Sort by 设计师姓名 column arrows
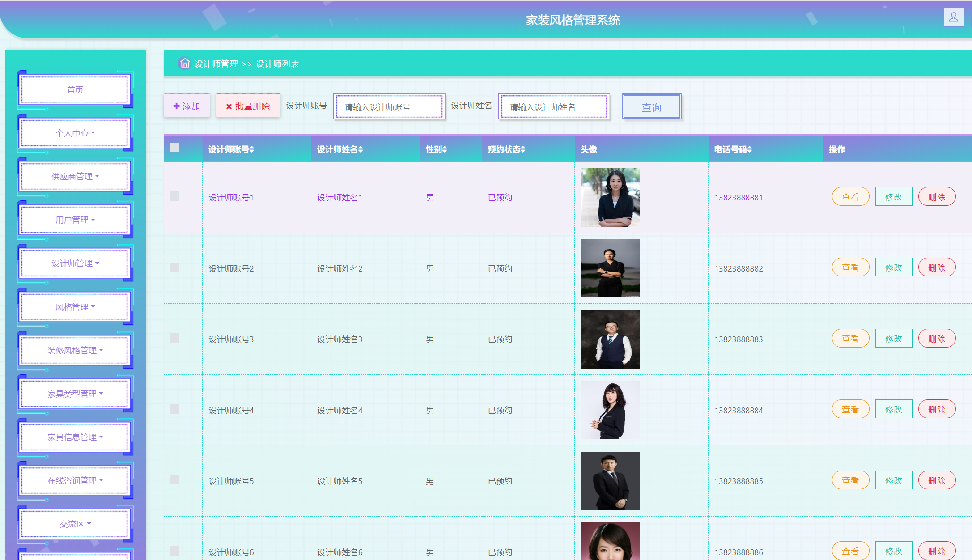Screen dimensions: 972x560 (x=361, y=149)
